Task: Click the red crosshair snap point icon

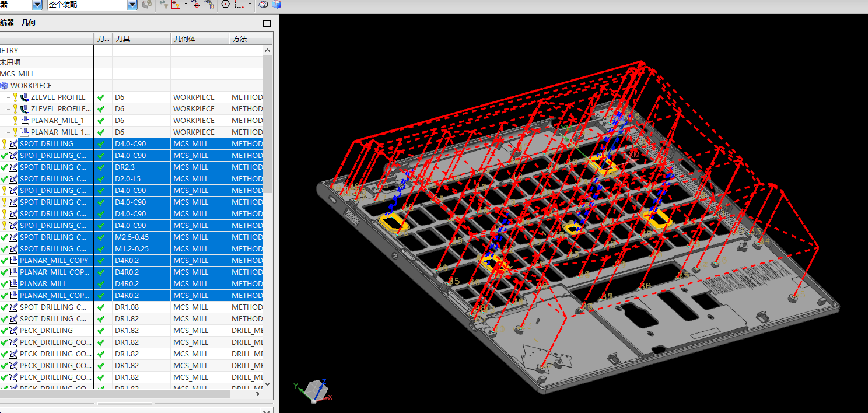Action: (x=195, y=4)
